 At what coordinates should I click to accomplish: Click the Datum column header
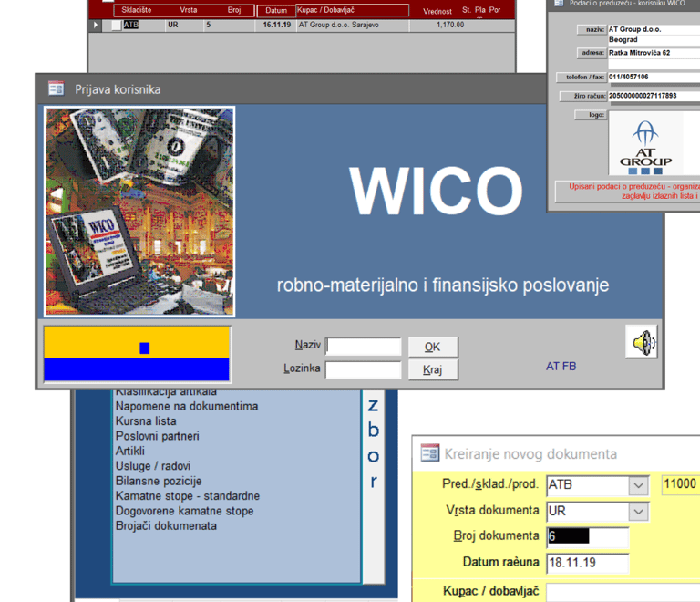(276, 10)
